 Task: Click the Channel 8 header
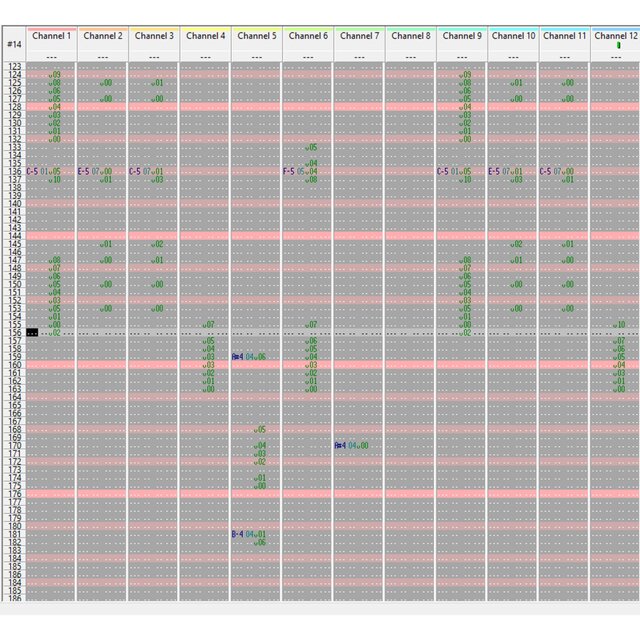[410, 36]
